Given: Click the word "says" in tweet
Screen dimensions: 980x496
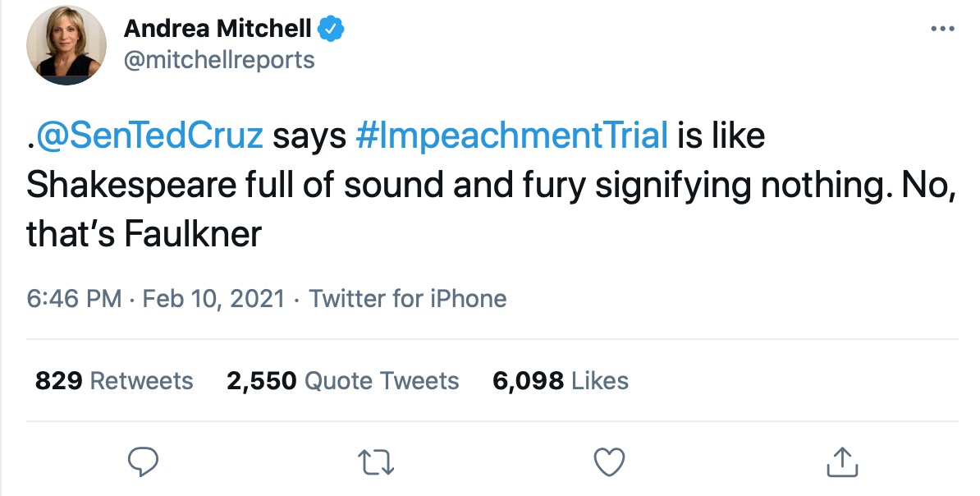Looking at the screenshot, I should [309, 136].
